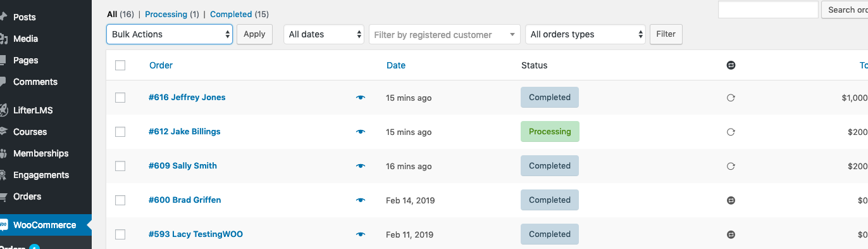
Task: Click Completed status badge of order #609
Action: [550, 166]
